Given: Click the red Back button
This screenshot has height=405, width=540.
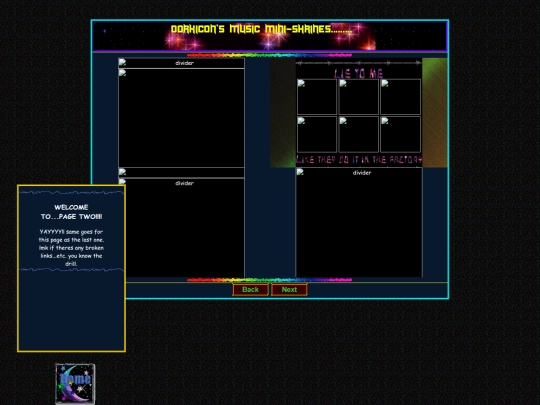Looking at the screenshot, I should 250,290.
